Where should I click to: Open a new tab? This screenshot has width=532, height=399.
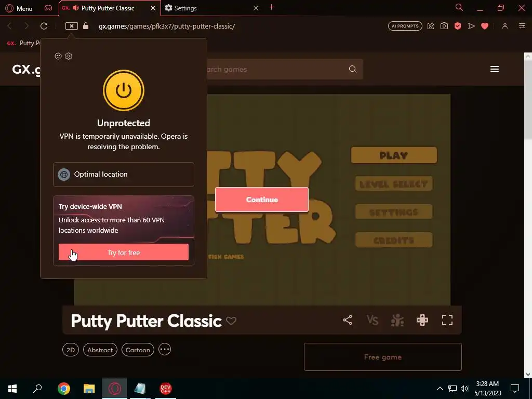pyautogui.click(x=271, y=7)
